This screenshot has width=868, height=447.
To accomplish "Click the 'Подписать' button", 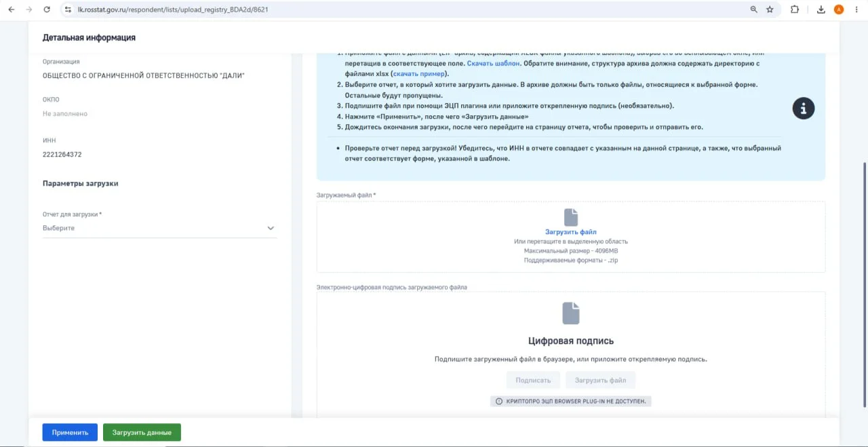I will (x=533, y=381).
